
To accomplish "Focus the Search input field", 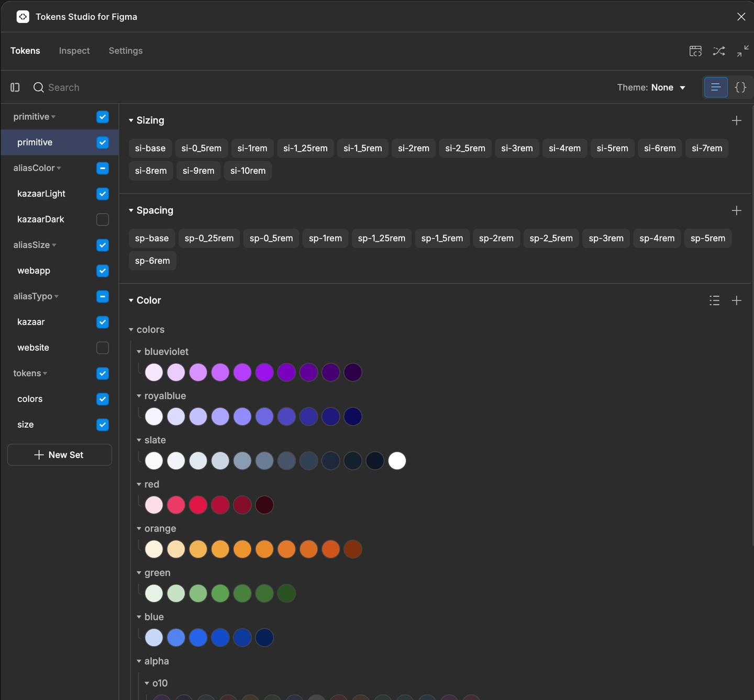I will (x=64, y=87).
